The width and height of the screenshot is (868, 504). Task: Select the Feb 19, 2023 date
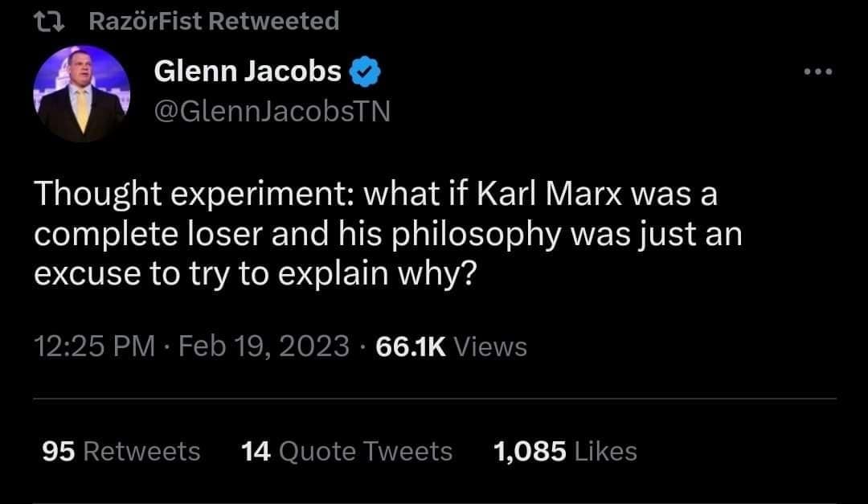(x=264, y=346)
